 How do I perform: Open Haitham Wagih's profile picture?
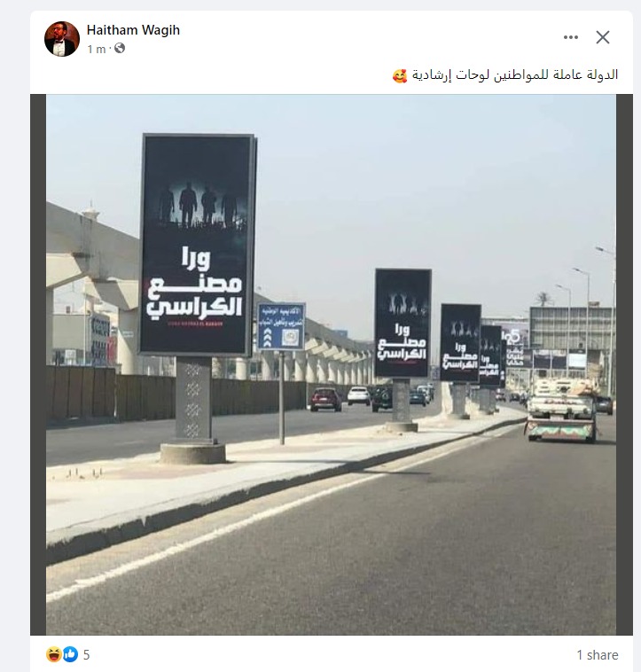pos(62,39)
